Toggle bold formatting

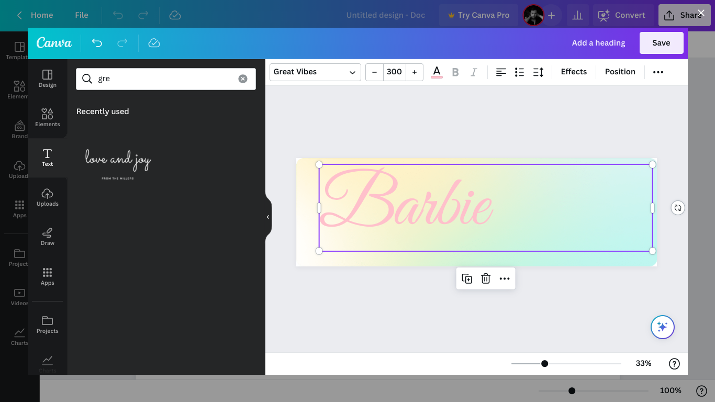(455, 72)
